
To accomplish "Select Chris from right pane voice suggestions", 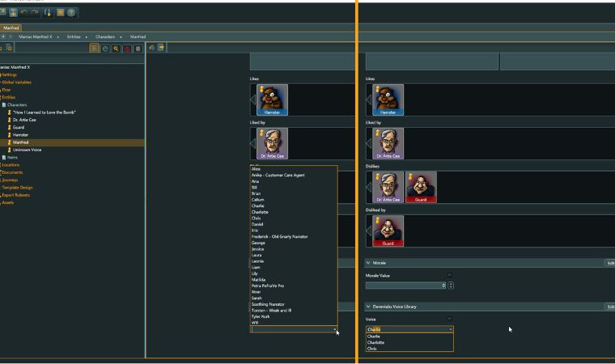I will pos(409,349).
